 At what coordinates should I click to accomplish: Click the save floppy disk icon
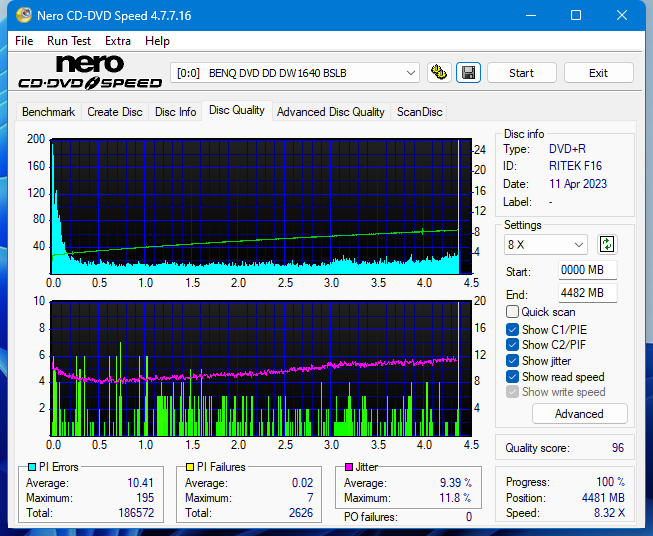pyautogui.click(x=468, y=73)
